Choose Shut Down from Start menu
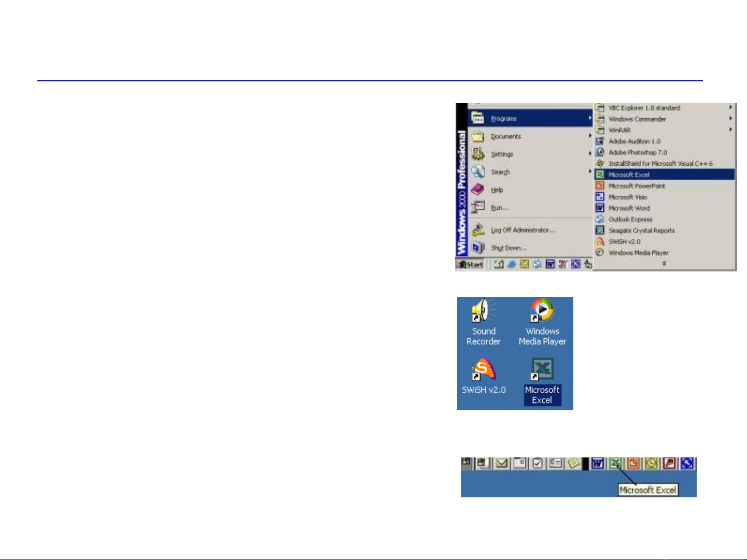Image resolution: width=747 pixels, height=560 pixels. (508, 248)
